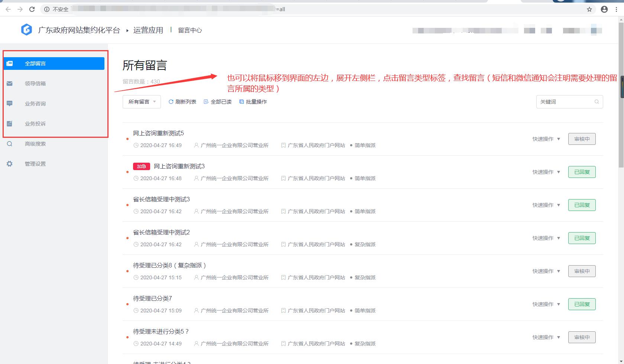
Task: Click the 运营应用 breadcrumb link
Action: click(x=148, y=30)
